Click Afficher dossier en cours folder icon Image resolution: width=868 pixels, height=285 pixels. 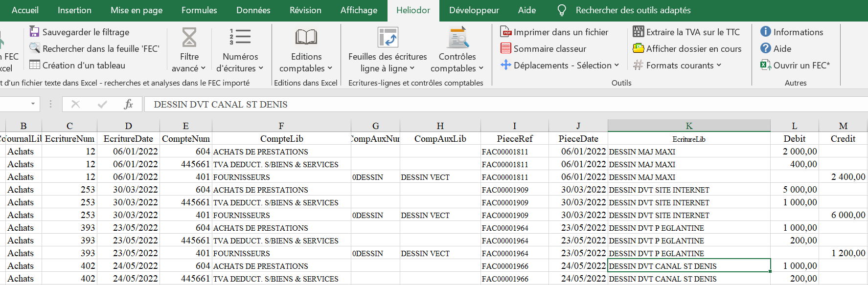[639, 48]
